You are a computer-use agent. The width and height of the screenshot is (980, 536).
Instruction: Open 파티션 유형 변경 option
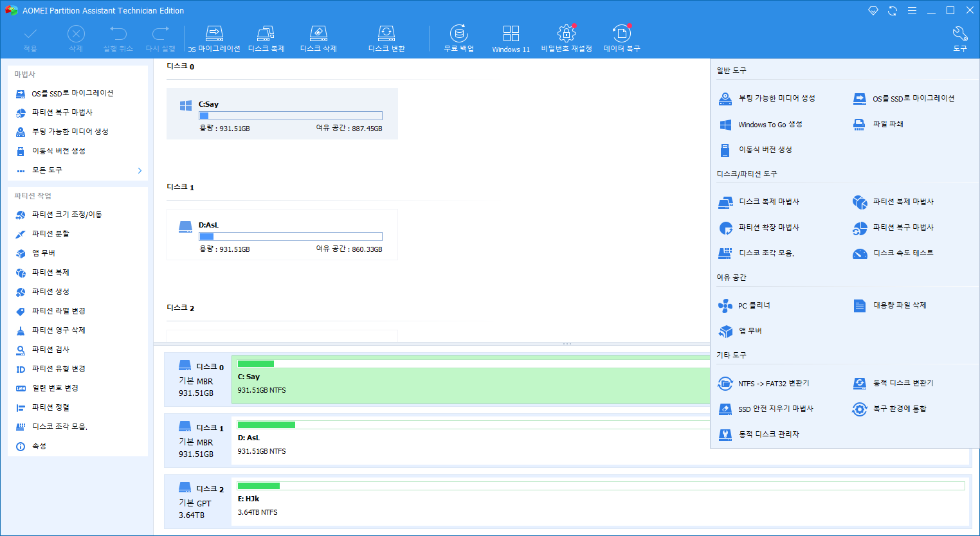point(50,369)
